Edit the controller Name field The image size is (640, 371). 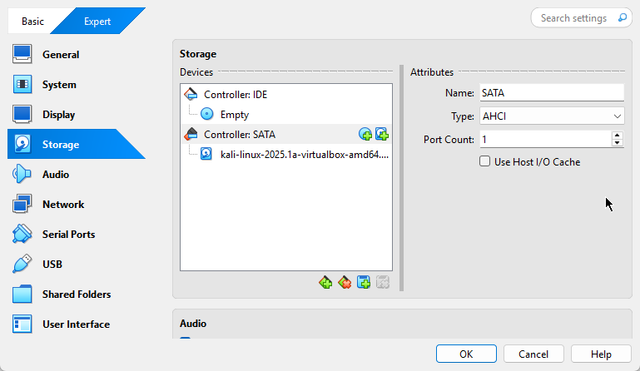click(x=551, y=93)
